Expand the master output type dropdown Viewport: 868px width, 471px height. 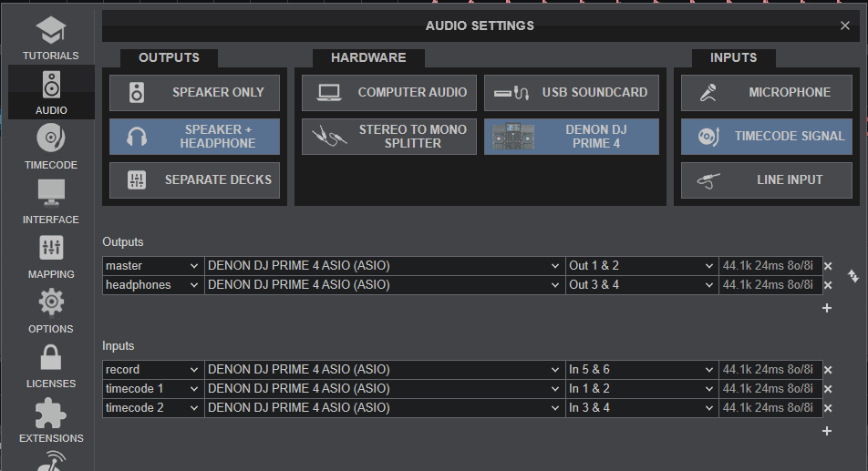click(x=152, y=266)
